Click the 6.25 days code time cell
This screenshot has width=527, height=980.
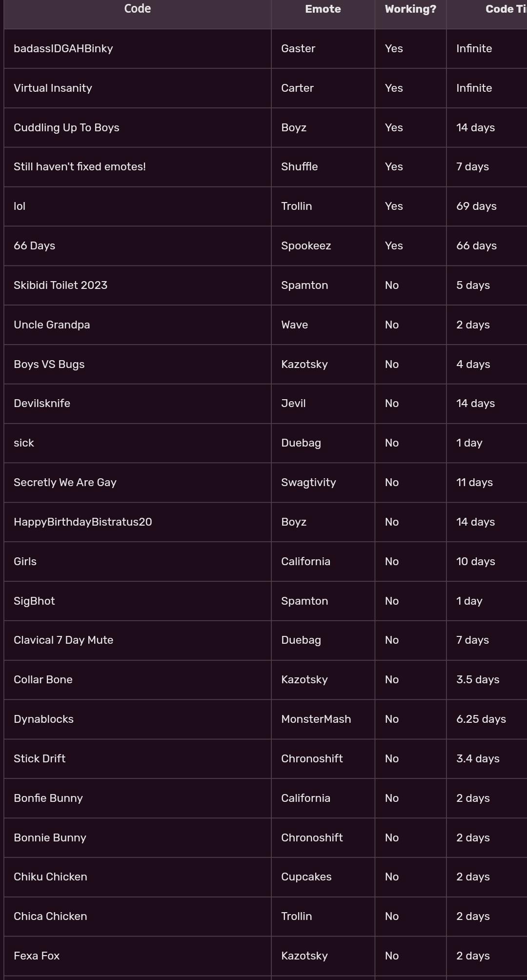[481, 719]
